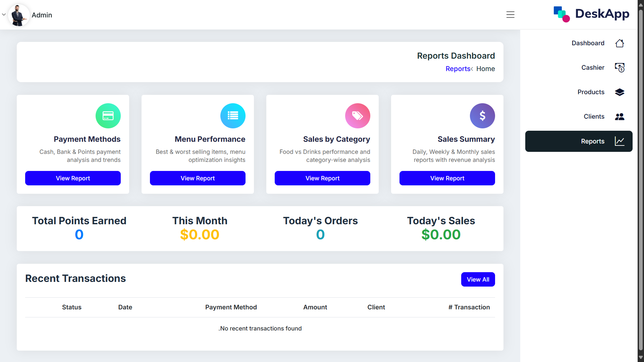The image size is (644, 362).
Task: Select the Cashier menu item
Action: pyautogui.click(x=592, y=68)
